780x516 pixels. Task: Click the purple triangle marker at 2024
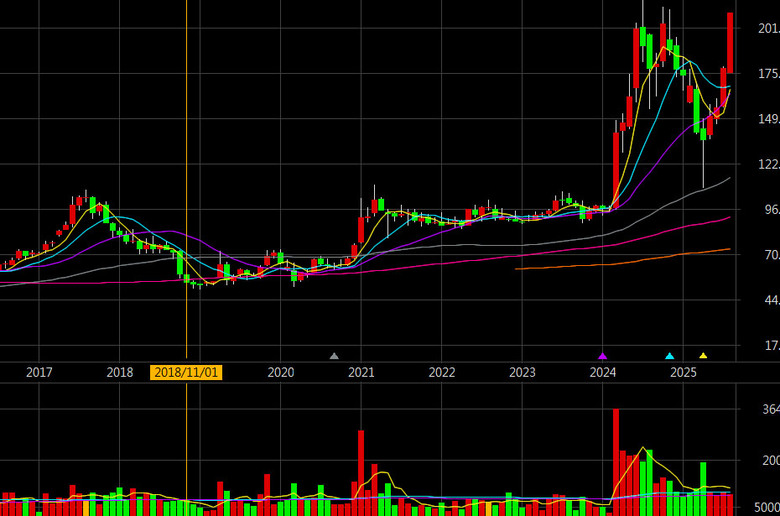tap(602, 356)
